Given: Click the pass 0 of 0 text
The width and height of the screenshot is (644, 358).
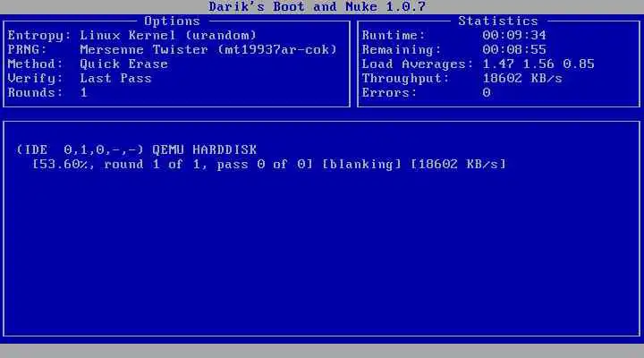Looking at the screenshot, I should [265, 165].
